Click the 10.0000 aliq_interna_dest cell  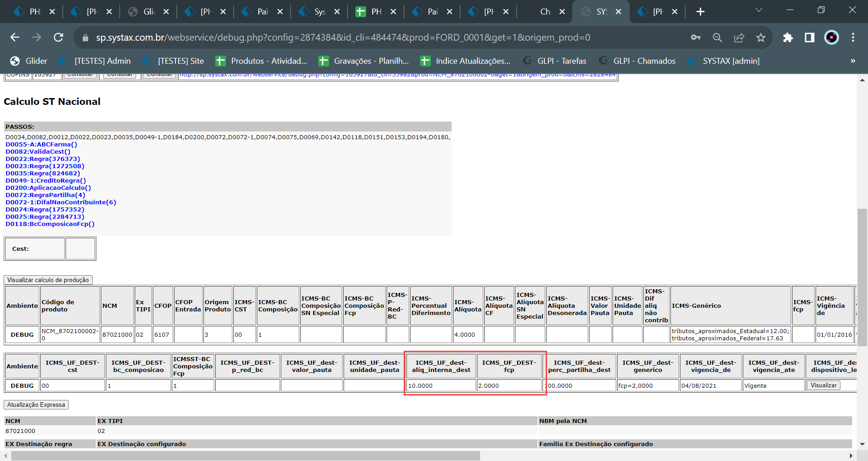coord(441,386)
